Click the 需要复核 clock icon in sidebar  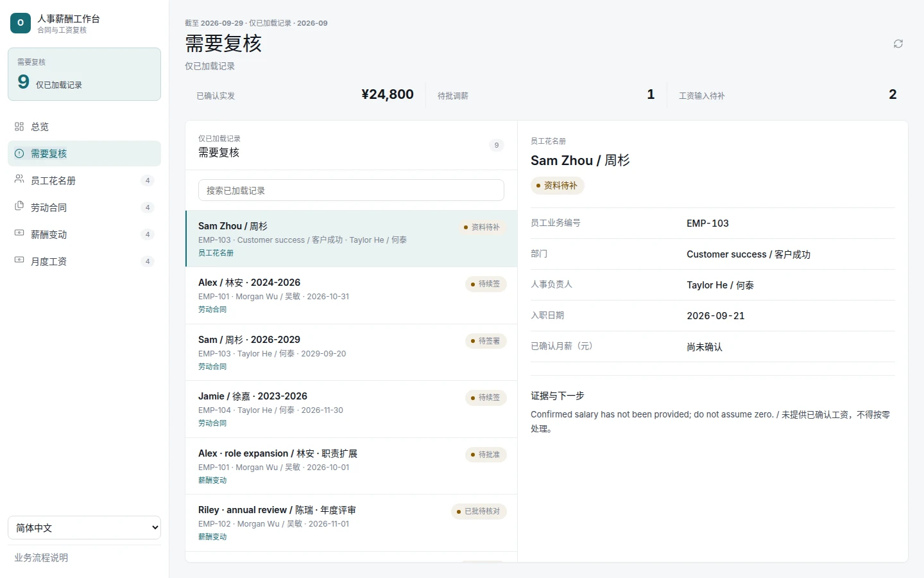tap(19, 153)
